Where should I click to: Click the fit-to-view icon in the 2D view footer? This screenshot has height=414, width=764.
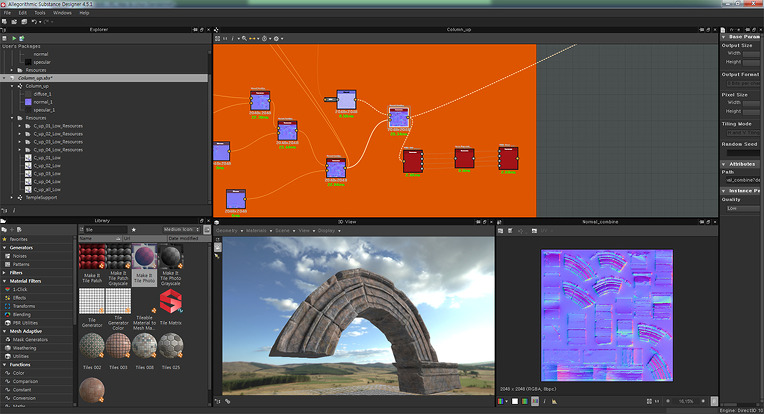click(649, 401)
